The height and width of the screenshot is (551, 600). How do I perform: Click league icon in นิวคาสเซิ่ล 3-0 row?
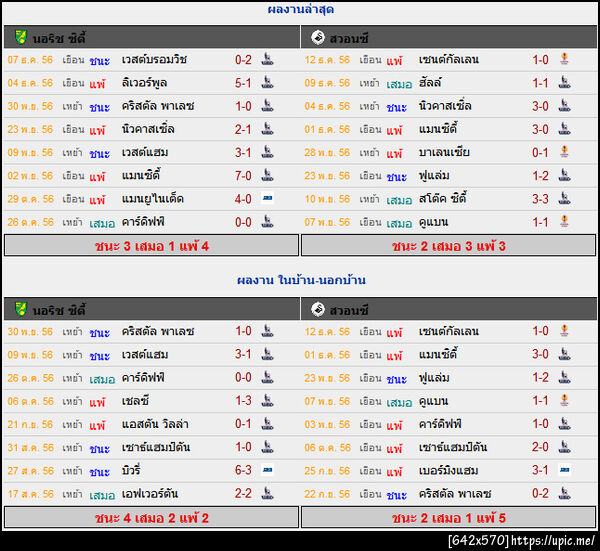coord(564,106)
